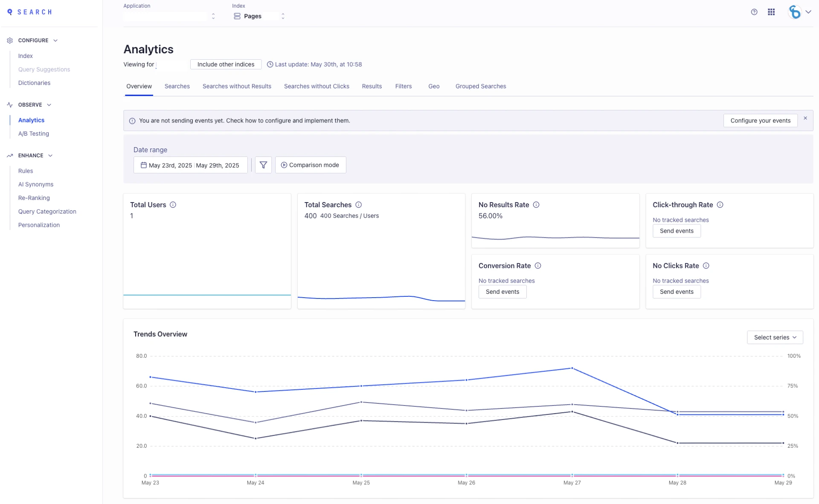Viewport: 819px width, 504px height.
Task: Click Configure your events button
Action: click(760, 121)
